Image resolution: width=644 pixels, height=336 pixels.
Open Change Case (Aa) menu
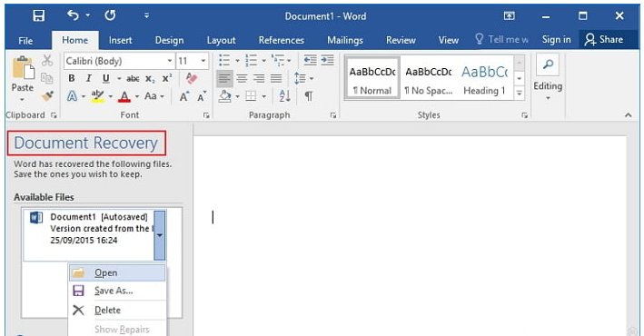tap(154, 96)
